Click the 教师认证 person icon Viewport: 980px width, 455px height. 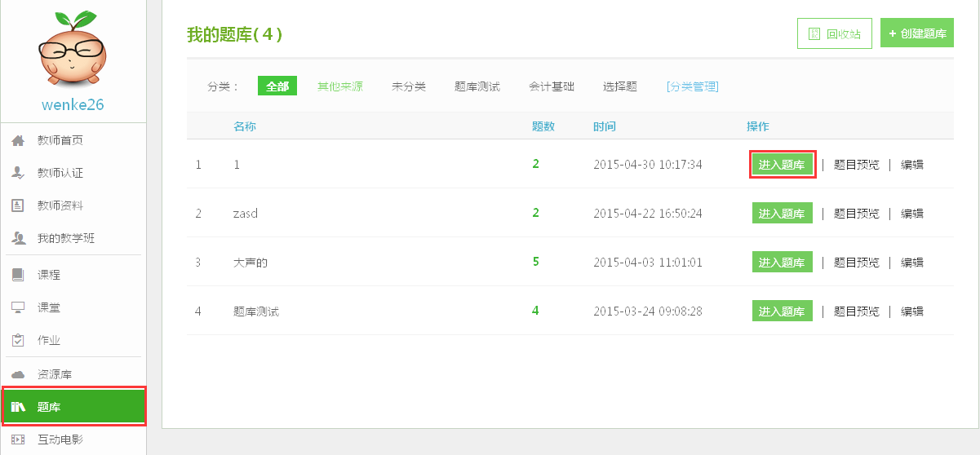pos(18,173)
